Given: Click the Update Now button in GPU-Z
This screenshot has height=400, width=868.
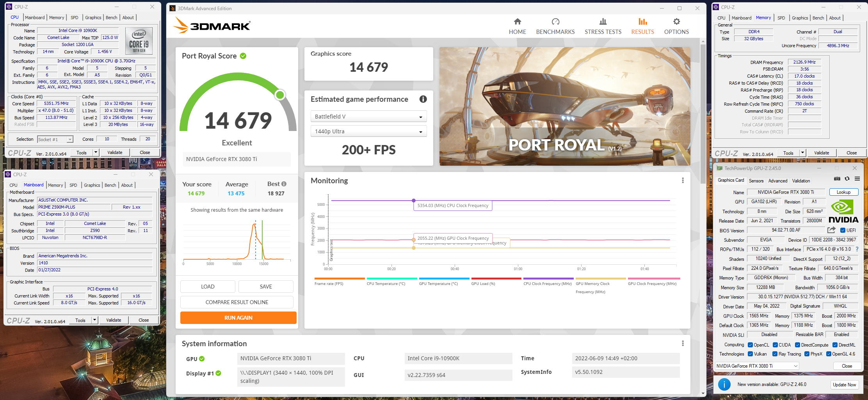Looking at the screenshot, I should click(x=844, y=384).
